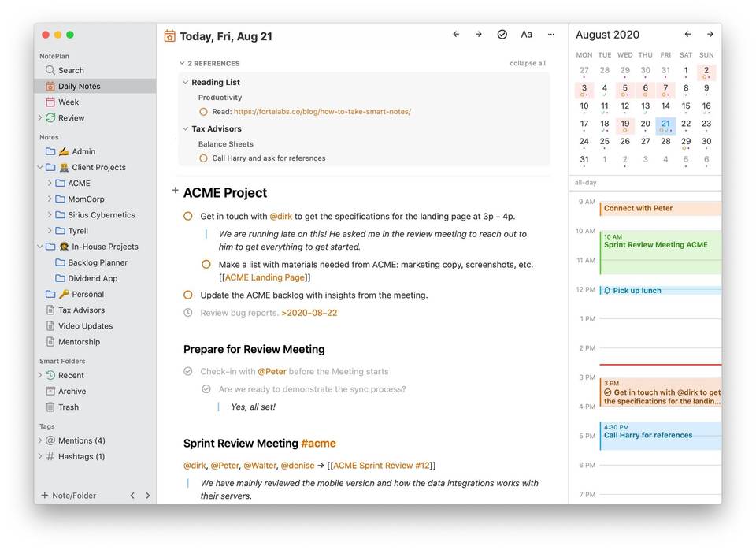Image resolution: width=756 pixels, height=550 pixels.
Task: Go to next month in the mini calendar
Action: [710, 34]
